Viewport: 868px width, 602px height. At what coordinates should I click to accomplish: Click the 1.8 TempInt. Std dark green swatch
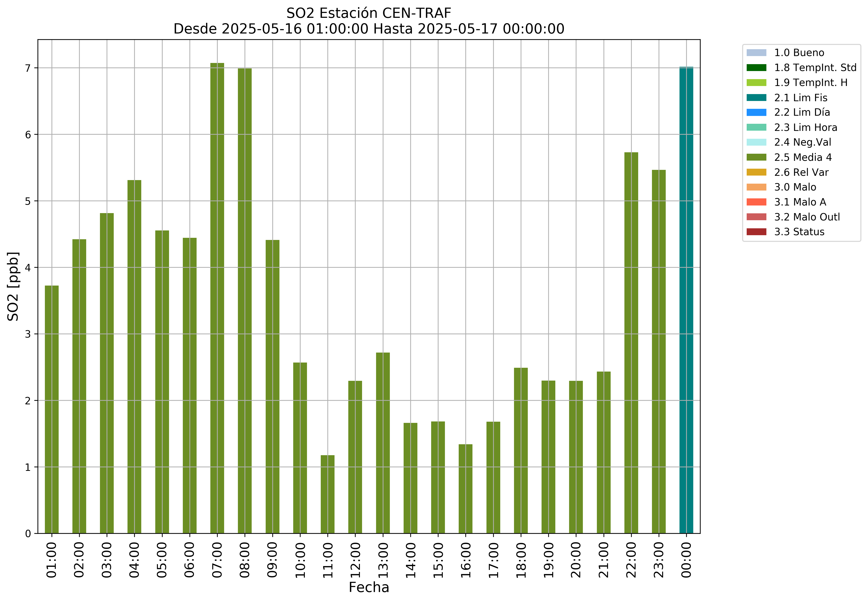click(756, 67)
